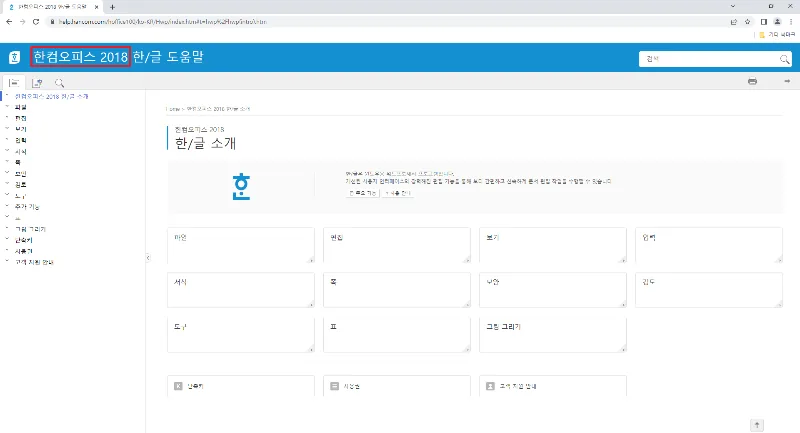Expand the 보기 tree node arrow

[7, 129]
